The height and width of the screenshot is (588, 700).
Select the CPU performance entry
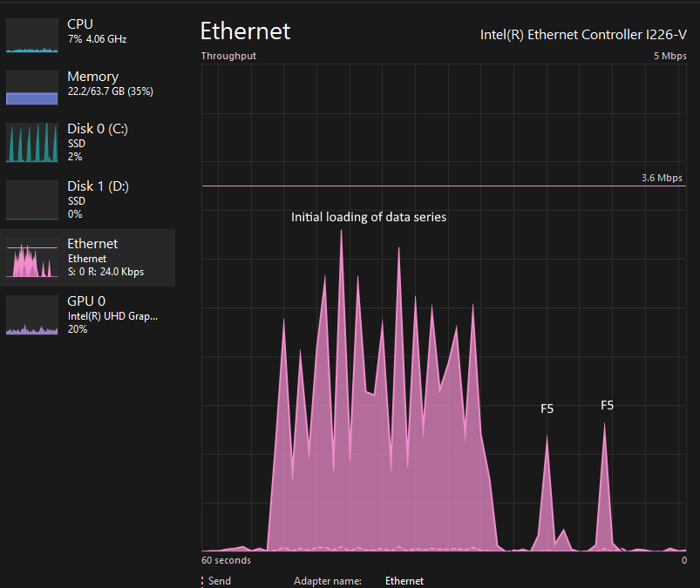click(x=87, y=35)
